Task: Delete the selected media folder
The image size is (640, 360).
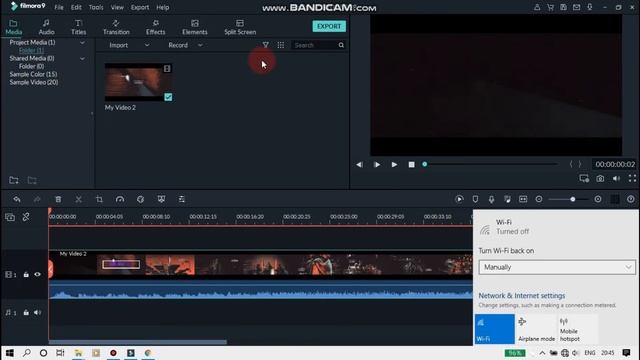Action: pos(32,180)
